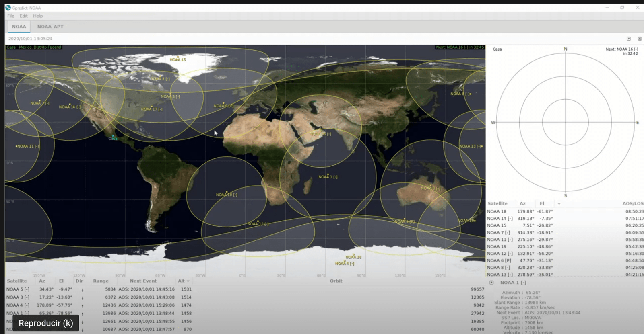This screenshot has height=334, width=644.
Task: Select NOAA 13 satellite marker on map
Action: tap(471, 146)
